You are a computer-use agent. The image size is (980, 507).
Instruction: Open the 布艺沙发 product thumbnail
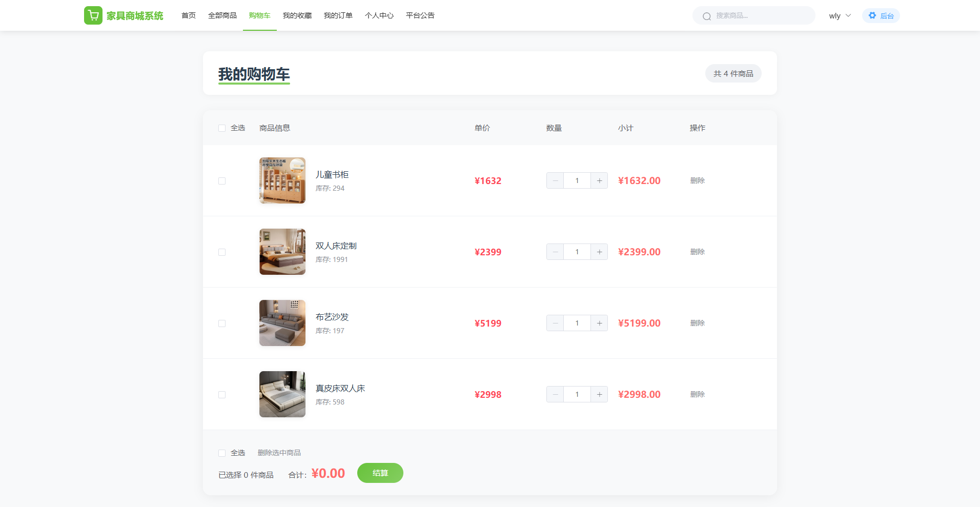[282, 323]
